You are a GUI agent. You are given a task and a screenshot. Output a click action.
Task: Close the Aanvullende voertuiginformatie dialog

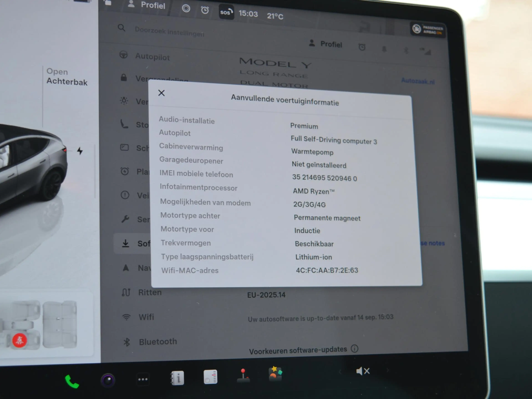pos(161,93)
